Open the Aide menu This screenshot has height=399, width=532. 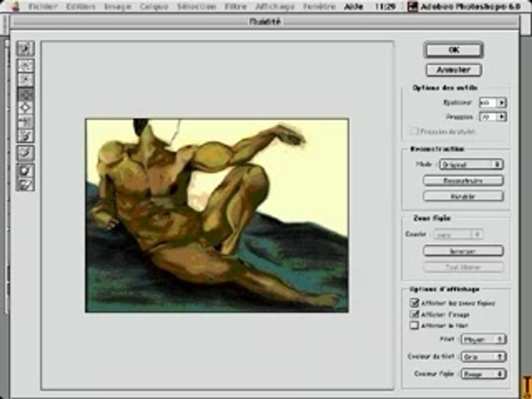click(x=353, y=7)
